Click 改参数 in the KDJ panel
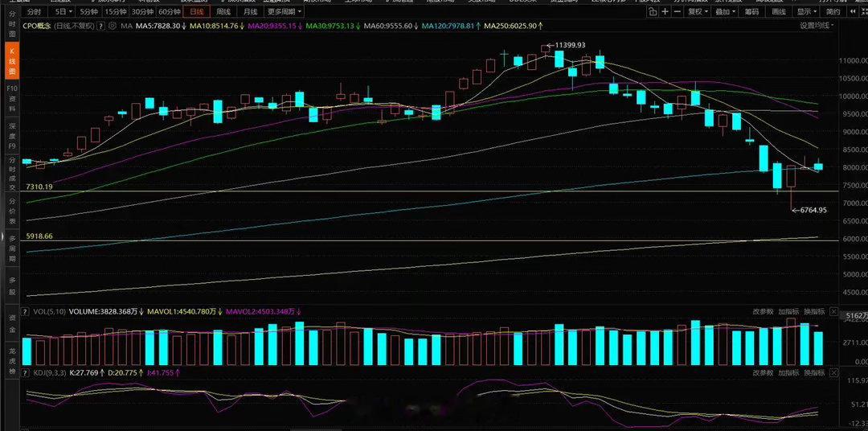The width and height of the screenshot is (868, 431). pyautogui.click(x=763, y=373)
